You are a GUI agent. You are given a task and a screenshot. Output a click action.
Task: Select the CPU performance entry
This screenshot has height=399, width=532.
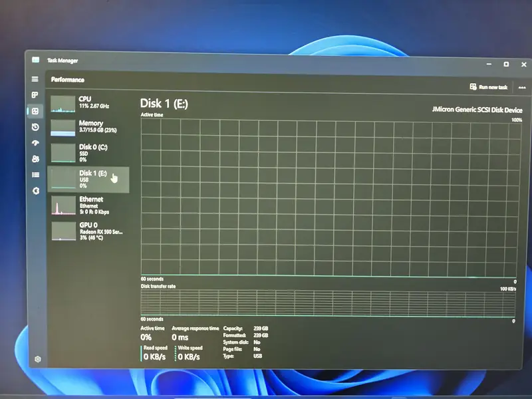click(88, 103)
